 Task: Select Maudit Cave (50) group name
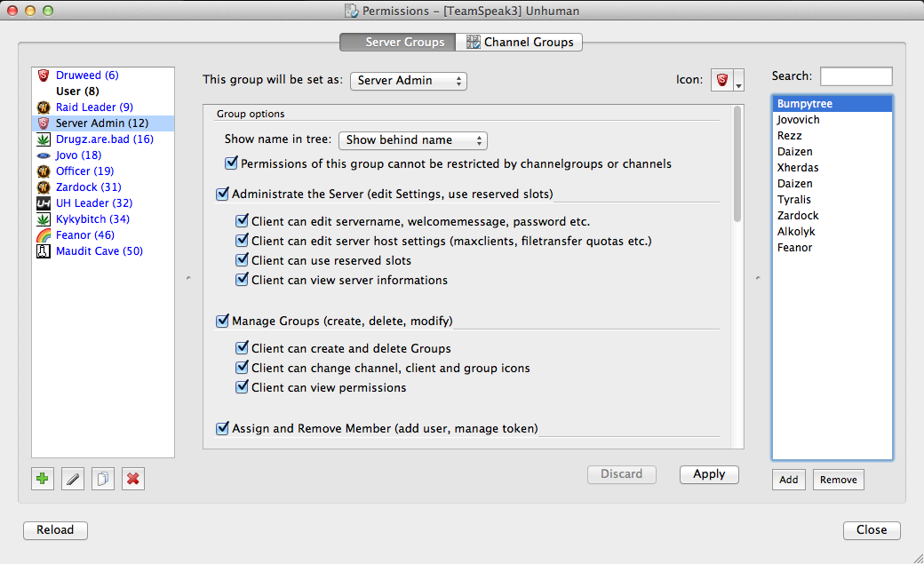[99, 251]
